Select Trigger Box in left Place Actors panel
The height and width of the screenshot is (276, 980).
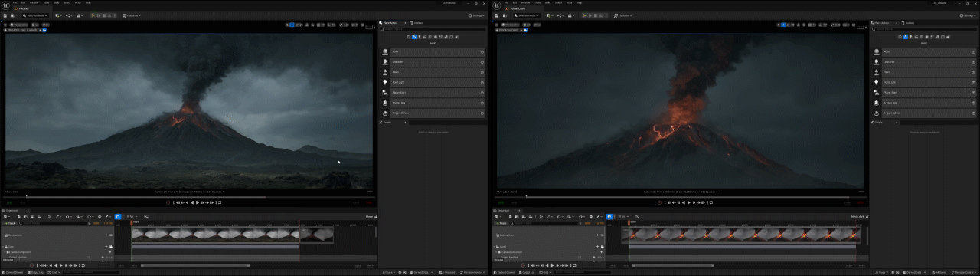tap(433, 102)
